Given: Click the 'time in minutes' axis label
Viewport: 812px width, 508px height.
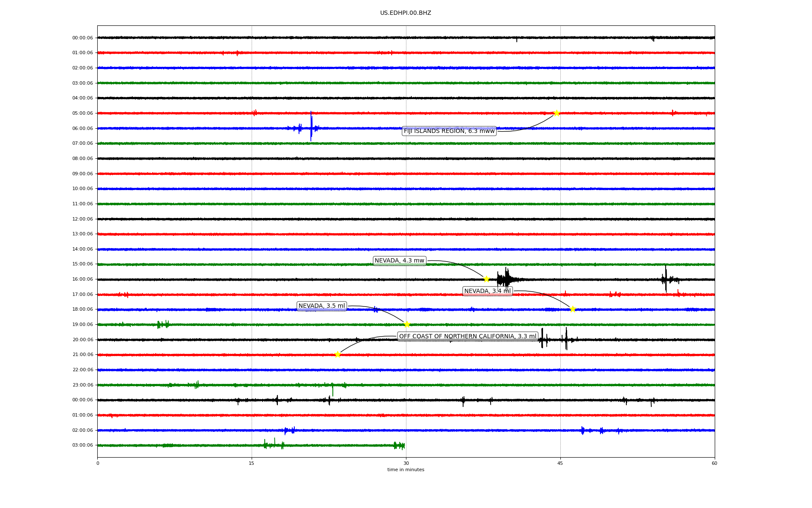Looking at the screenshot, I should (405, 470).
